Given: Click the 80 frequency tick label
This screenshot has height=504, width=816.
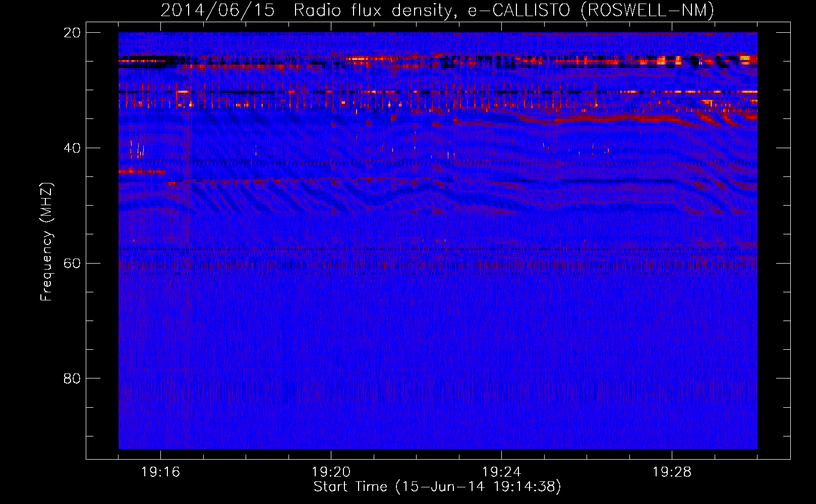Looking at the screenshot, I should tap(72, 379).
